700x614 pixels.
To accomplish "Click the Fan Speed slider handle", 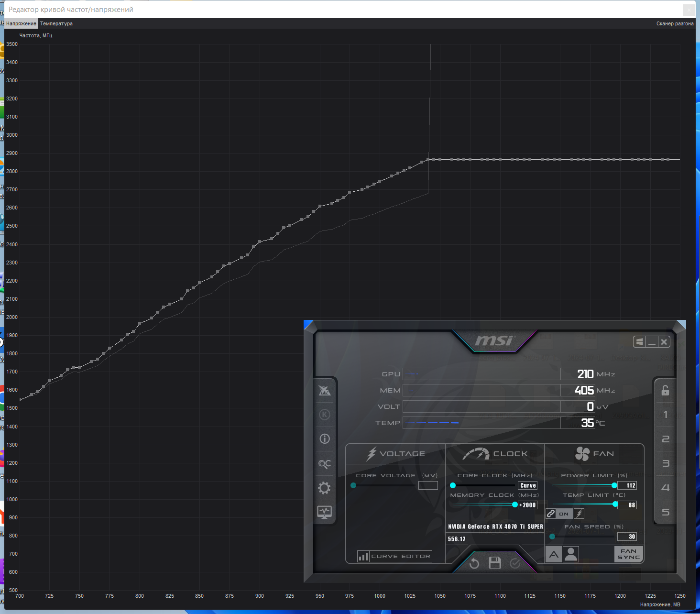I will tap(552, 537).
